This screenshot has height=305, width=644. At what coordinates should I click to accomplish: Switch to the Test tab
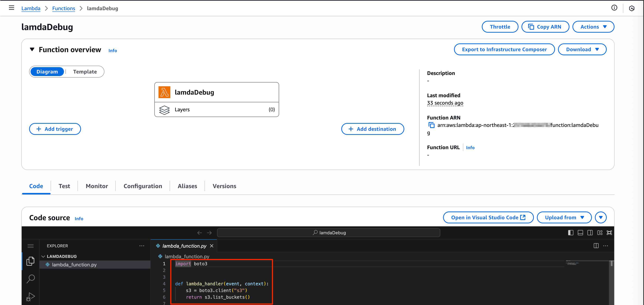tap(64, 186)
